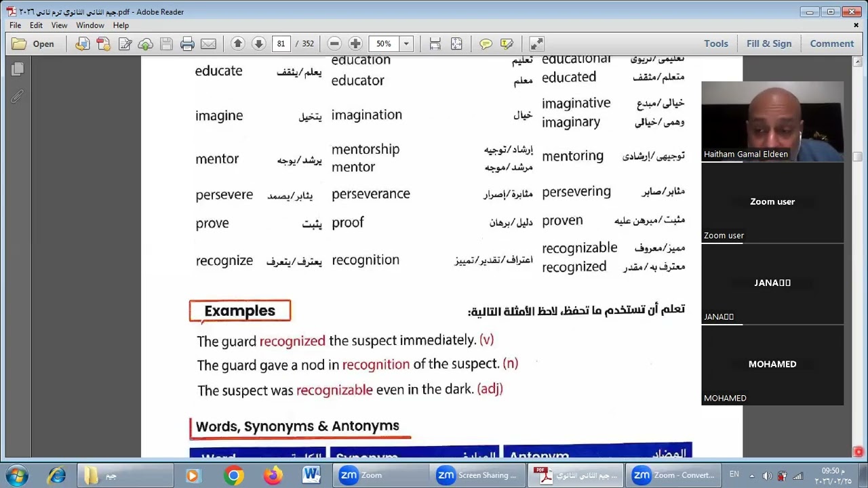Screen dimensions: 868x488
Task: Zoom out with the minus icon
Action: [334, 44]
